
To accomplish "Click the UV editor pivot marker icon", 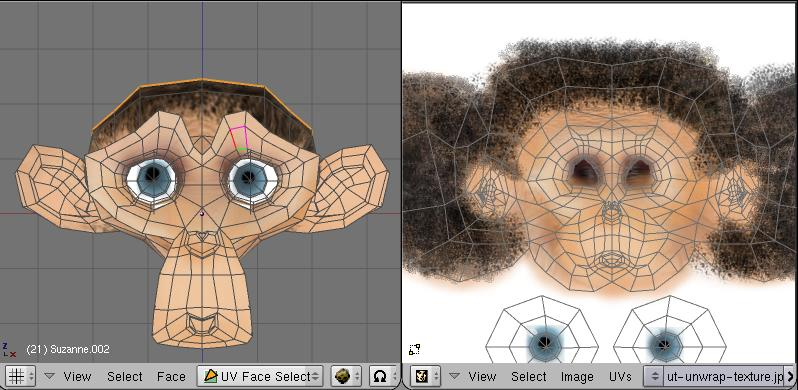I will (414, 349).
